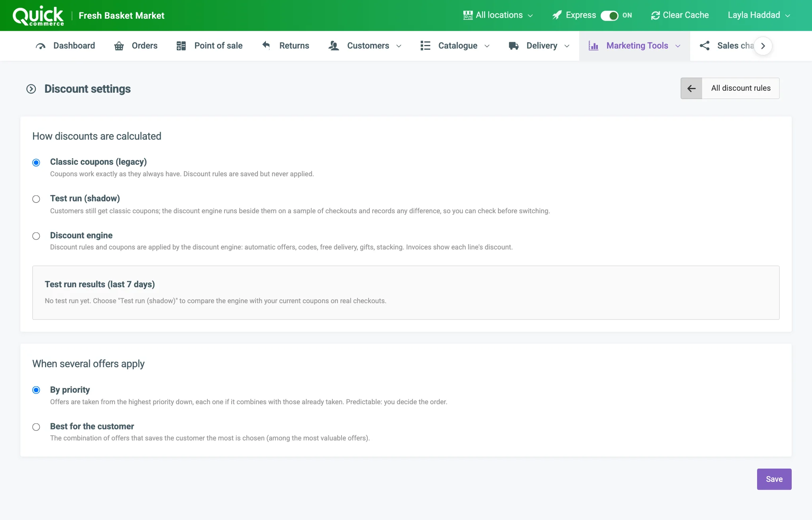Select By priority radio option
812x520 pixels.
[36, 390]
